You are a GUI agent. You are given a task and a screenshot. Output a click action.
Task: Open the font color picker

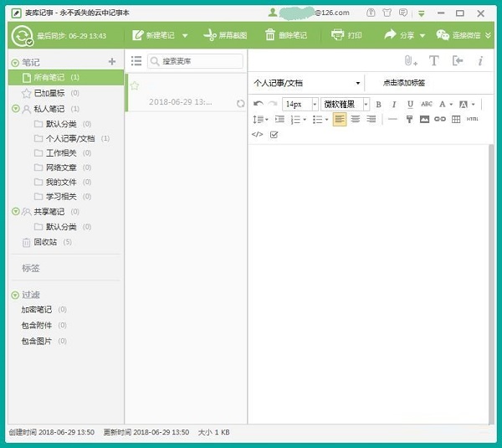(x=444, y=104)
